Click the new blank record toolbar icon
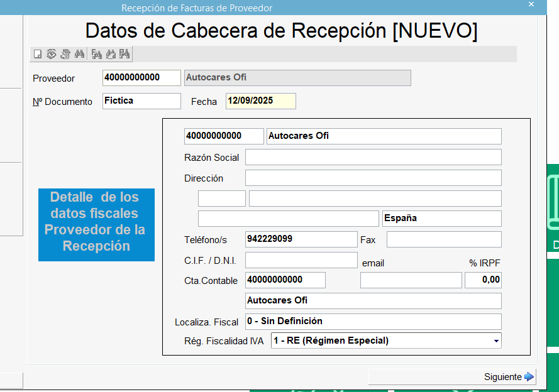The image size is (559, 392). click(38, 54)
